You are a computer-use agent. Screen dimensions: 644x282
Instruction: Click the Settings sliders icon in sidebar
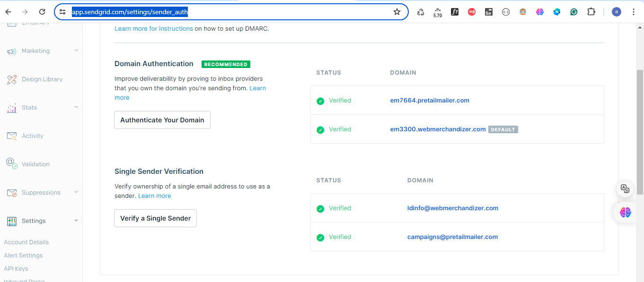click(11, 221)
